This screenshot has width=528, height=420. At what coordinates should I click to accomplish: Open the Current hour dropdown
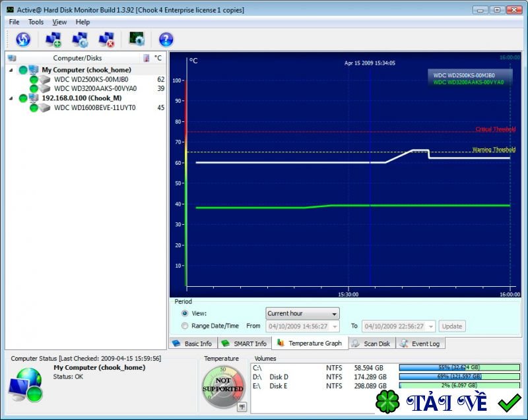point(302,314)
